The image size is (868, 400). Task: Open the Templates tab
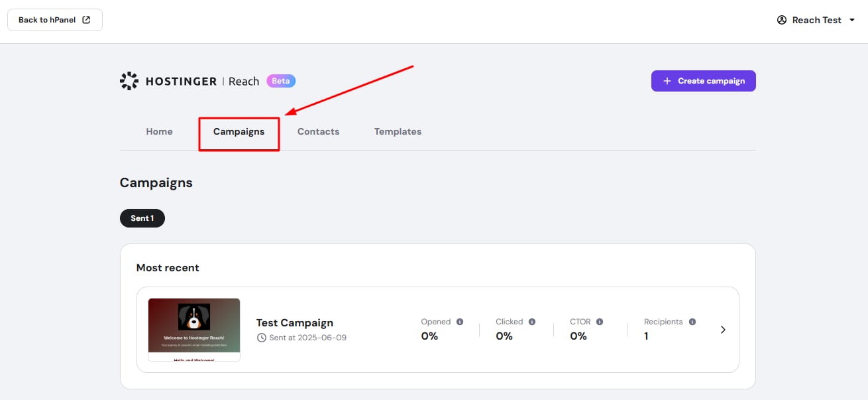[x=398, y=131]
